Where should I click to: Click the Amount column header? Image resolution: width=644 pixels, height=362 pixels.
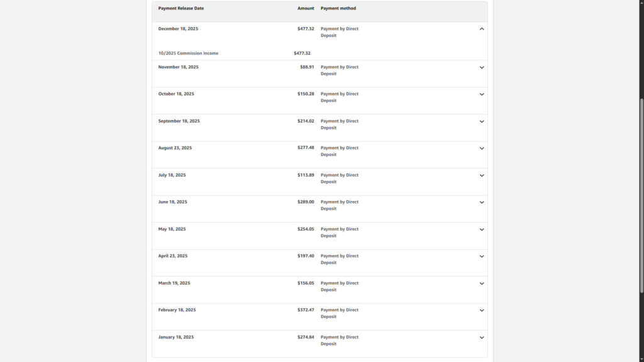click(306, 8)
